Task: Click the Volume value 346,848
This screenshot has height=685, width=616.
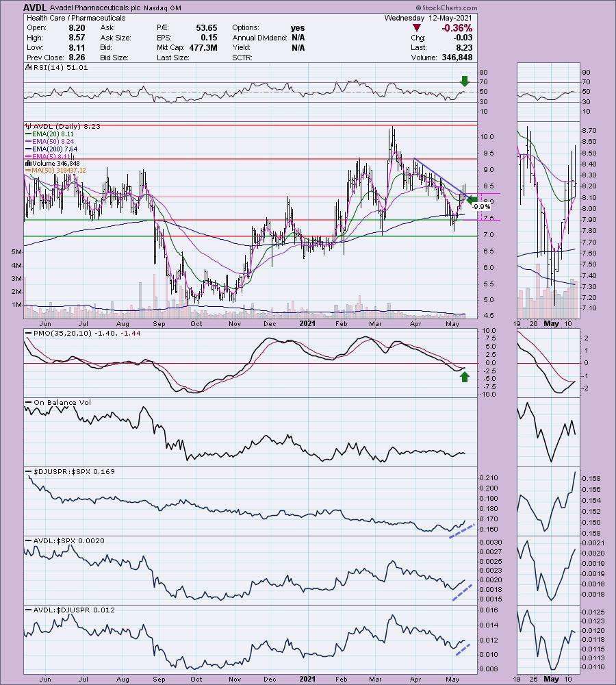Action: click(x=457, y=58)
